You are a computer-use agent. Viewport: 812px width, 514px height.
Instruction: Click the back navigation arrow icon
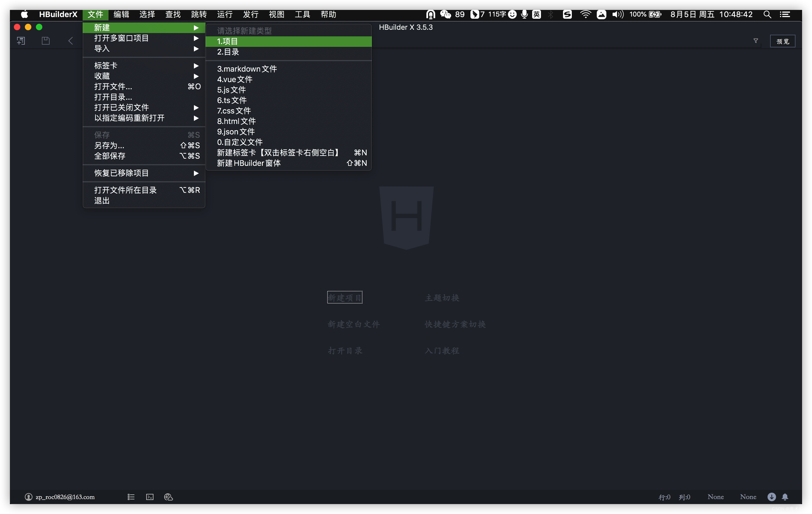click(x=71, y=41)
